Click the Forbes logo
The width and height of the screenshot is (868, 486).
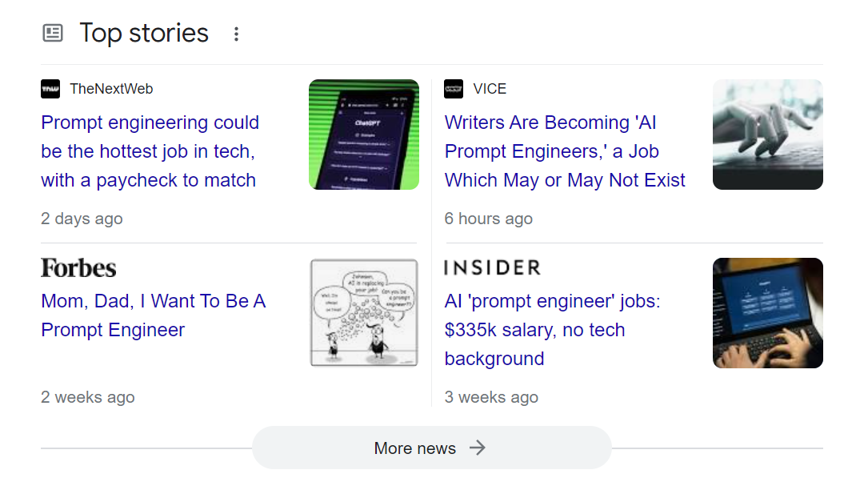point(78,267)
